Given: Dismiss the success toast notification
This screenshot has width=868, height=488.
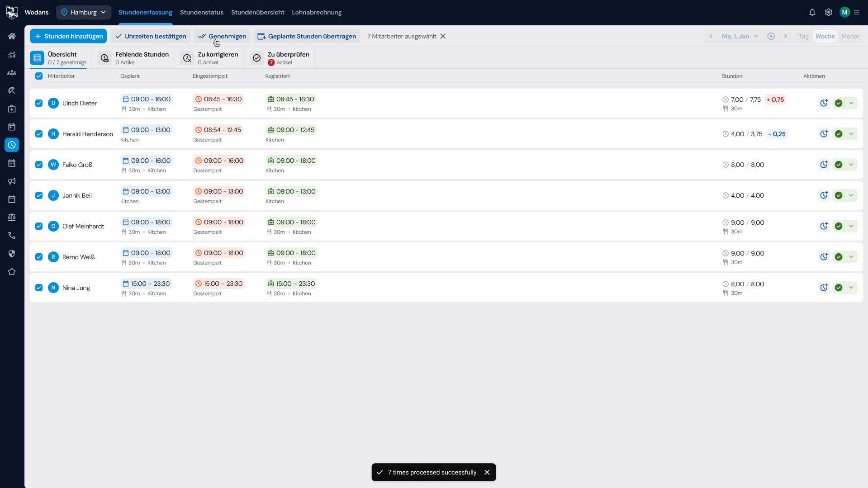Looking at the screenshot, I should point(487,472).
